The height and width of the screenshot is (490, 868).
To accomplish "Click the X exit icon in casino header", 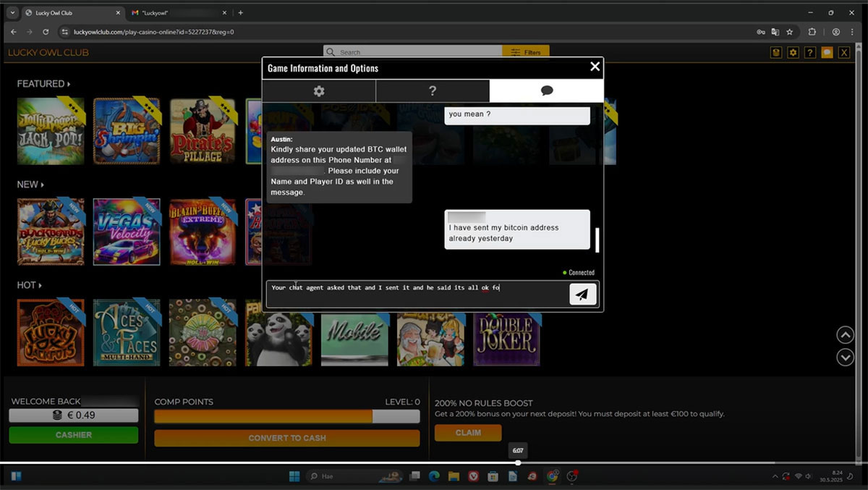I will click(x=843, y=53).
